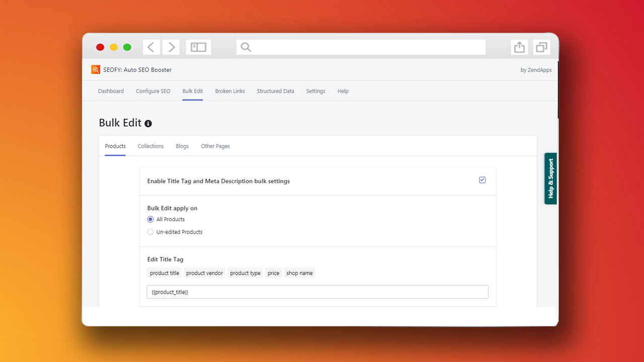This screenshot has width=644, height=362.
Task: Select the Un-edited Products radio button
Action: coord(150,232)
